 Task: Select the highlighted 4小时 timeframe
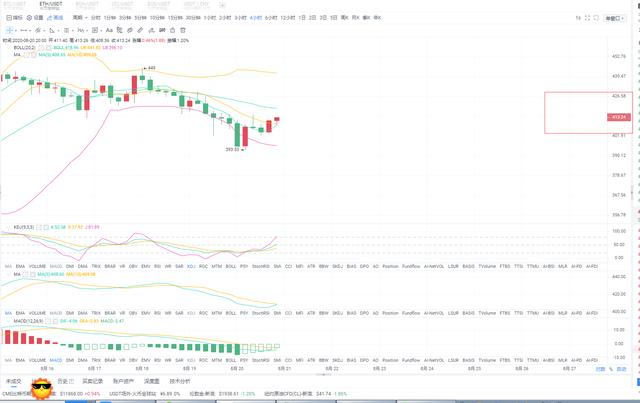coord(256,18)
